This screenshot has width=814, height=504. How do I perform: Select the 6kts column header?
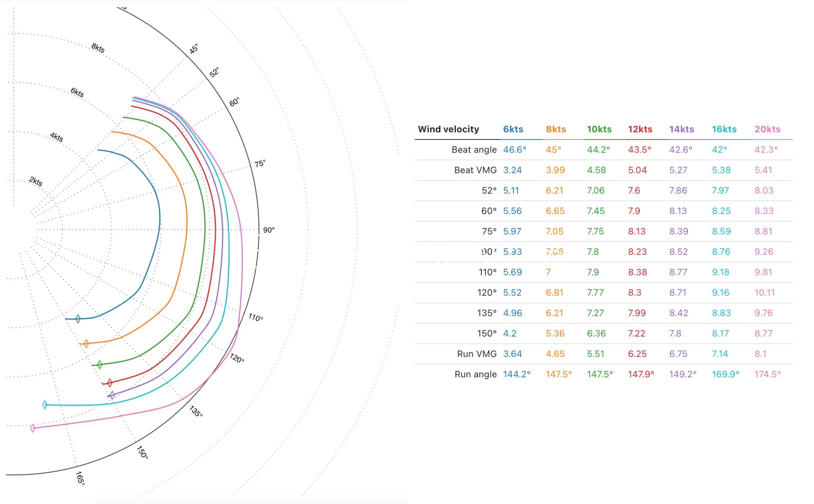(x=513, y=129)
